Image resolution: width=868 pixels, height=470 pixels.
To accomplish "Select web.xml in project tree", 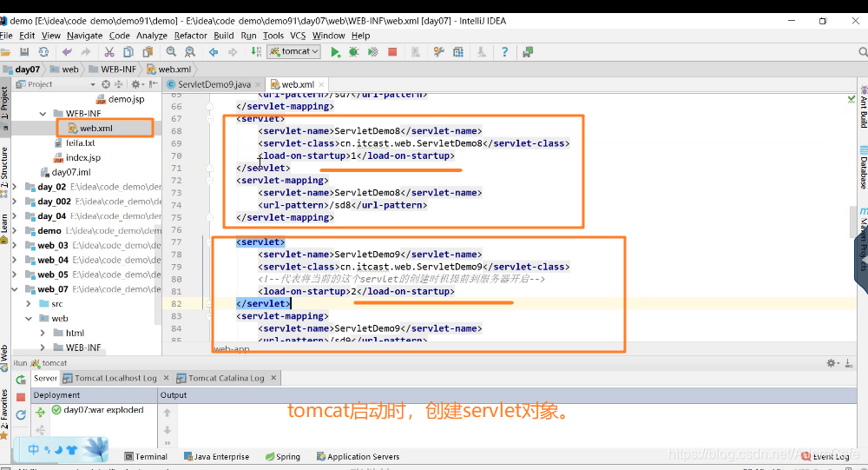I will pos(89,128).
